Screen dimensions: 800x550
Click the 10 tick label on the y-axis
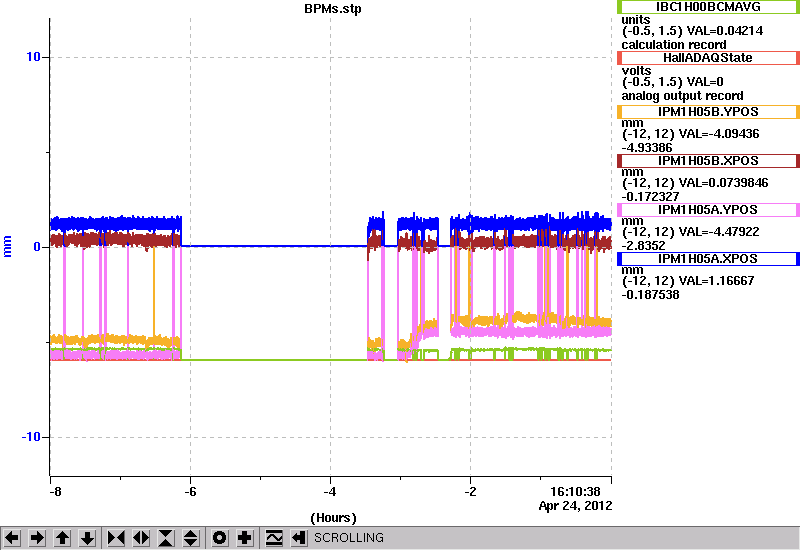[x=33, y=57]
